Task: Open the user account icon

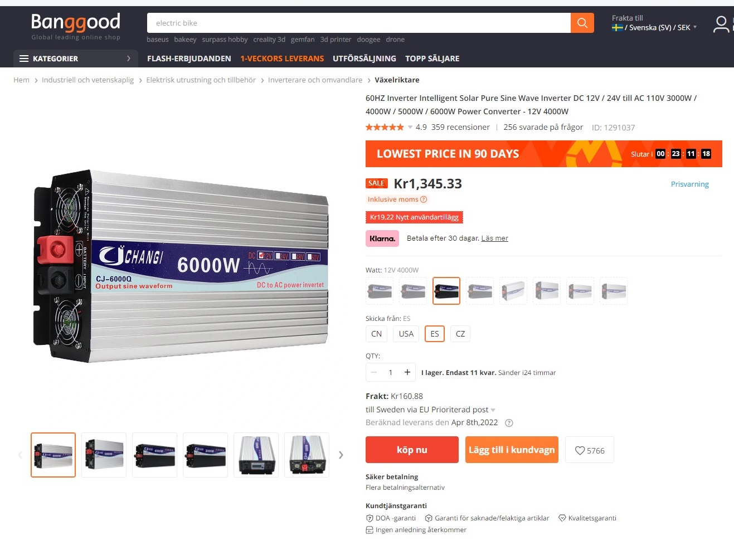Action: (x=721, y=24)
